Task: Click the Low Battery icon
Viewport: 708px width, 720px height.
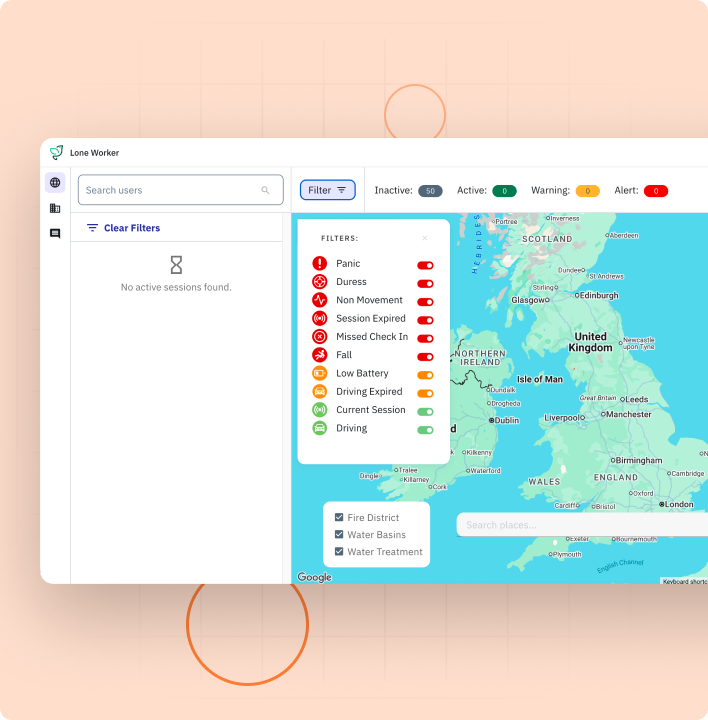Action: tap(320, 373)
